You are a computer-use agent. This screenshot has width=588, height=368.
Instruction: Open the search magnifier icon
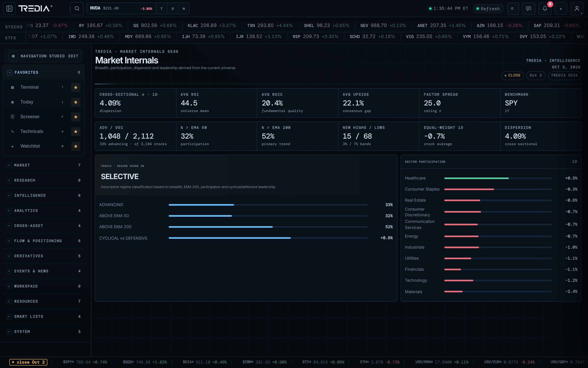tap(77, 9)
